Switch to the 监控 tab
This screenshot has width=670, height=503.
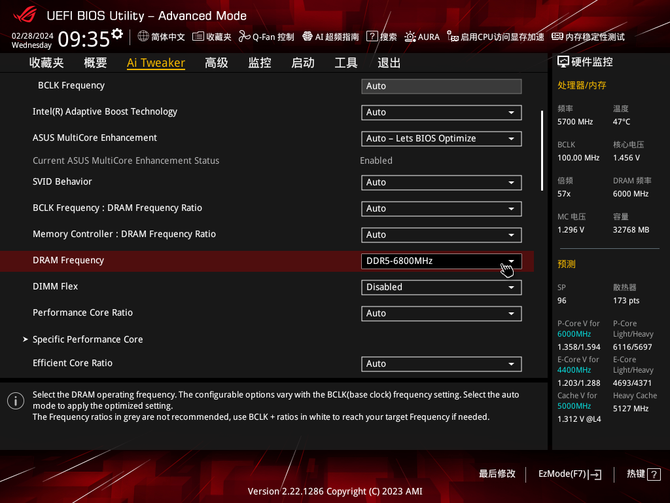(259, 63)
